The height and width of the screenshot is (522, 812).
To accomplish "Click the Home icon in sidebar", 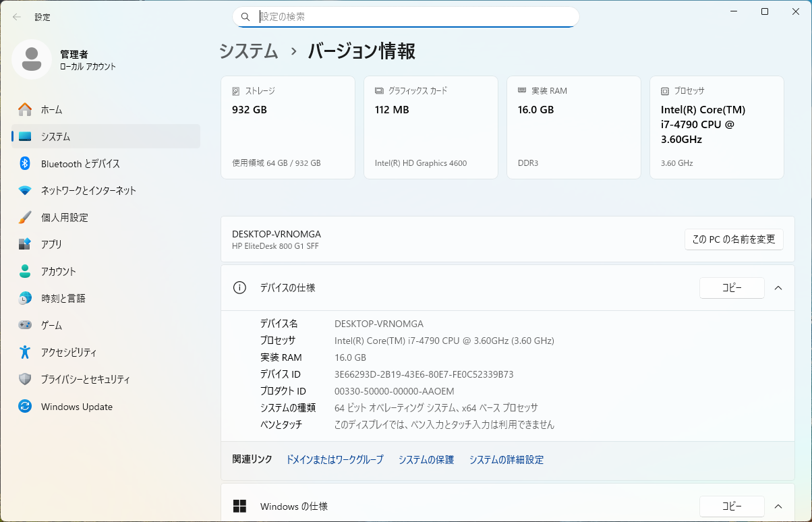I will click(x=25, y=109).
